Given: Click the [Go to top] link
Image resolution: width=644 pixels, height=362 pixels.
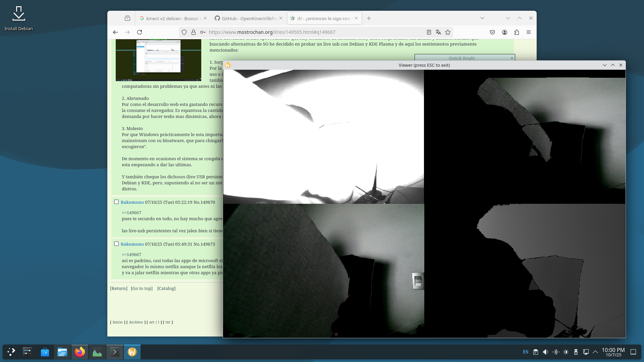Looking at the screenshot, I should click(142, 288).
